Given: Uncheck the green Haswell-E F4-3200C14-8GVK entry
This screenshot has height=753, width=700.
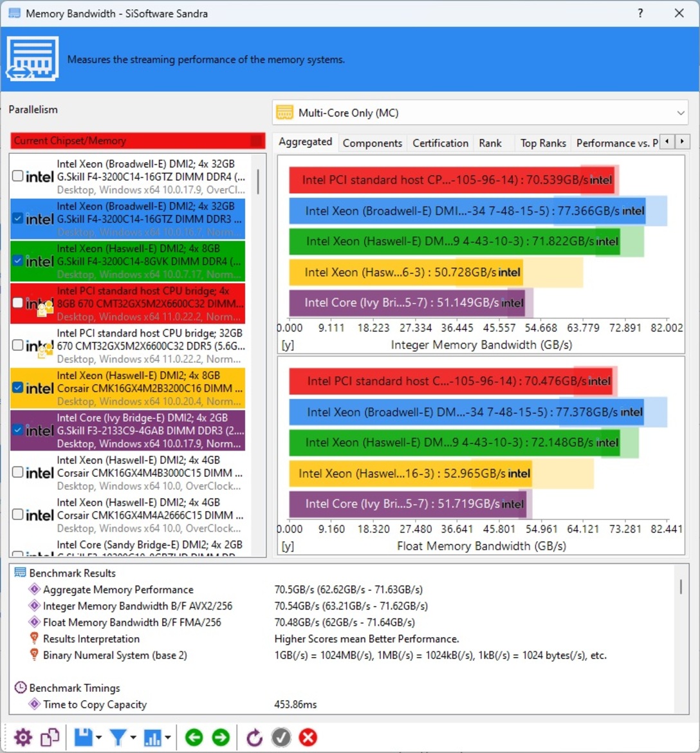Looking at the screenshot, I should point(18,261).
